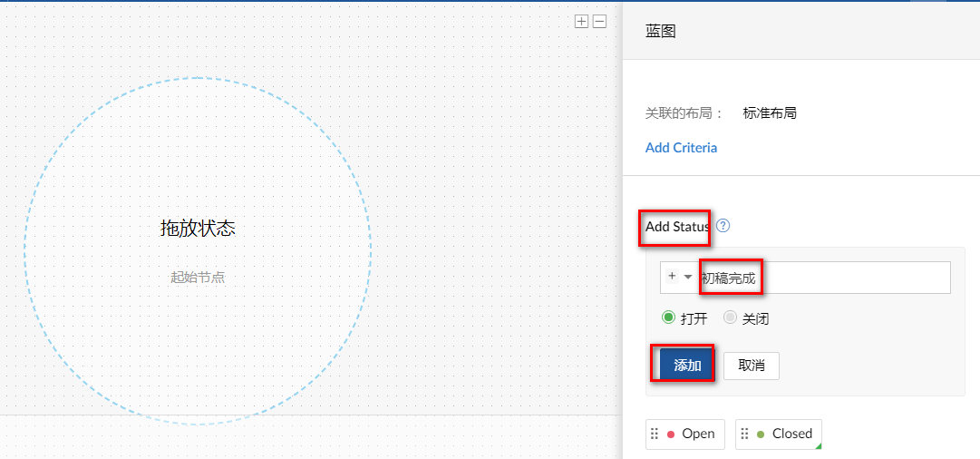
Task: Open Add Status help question icon
Action: (723, 226)
